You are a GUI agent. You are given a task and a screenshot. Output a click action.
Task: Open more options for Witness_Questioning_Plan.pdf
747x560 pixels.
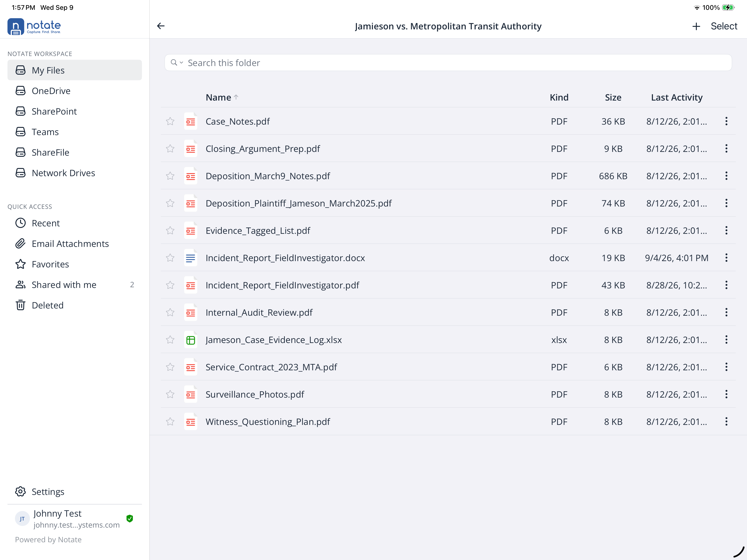[726, 422]
